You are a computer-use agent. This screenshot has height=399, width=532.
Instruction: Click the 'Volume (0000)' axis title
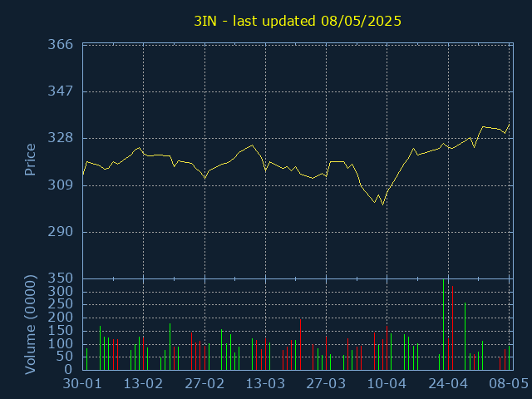[x=30, y=325]
